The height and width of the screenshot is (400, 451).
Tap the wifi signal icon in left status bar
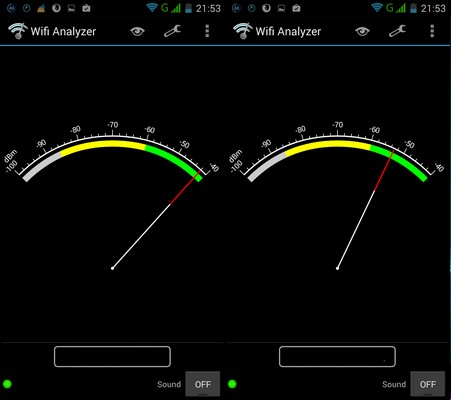click(152, 8)
